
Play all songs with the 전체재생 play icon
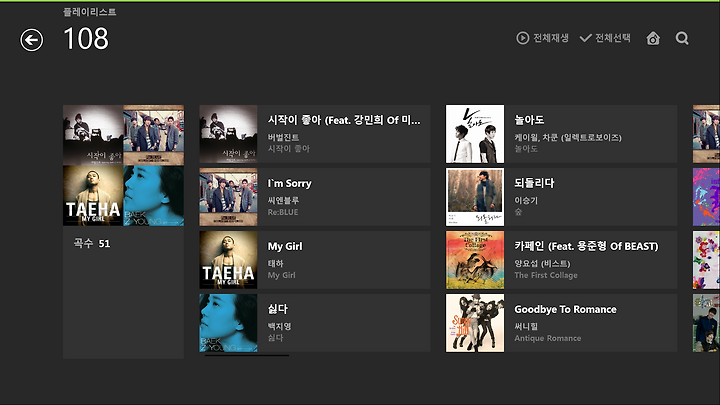pos(523,38)
